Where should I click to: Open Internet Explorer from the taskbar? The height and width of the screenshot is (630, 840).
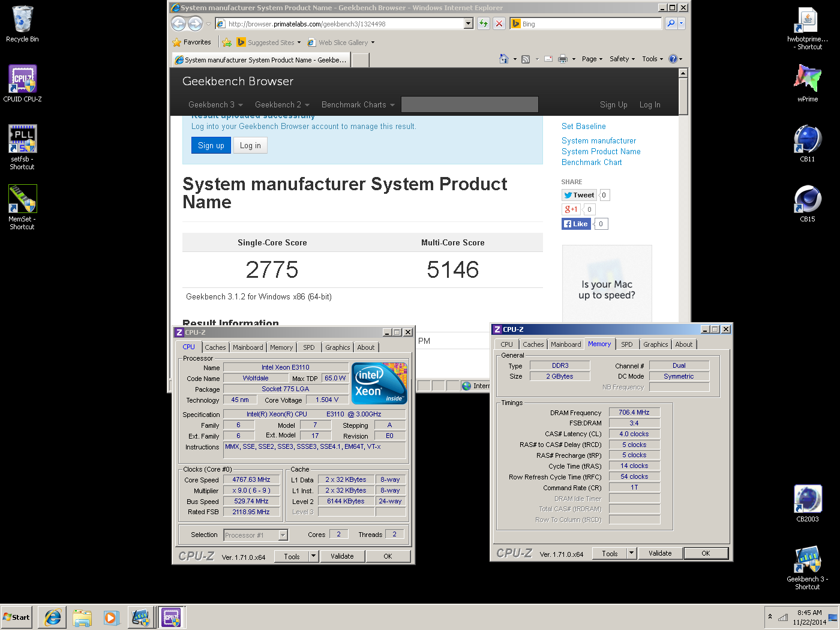tap(52, 617)
